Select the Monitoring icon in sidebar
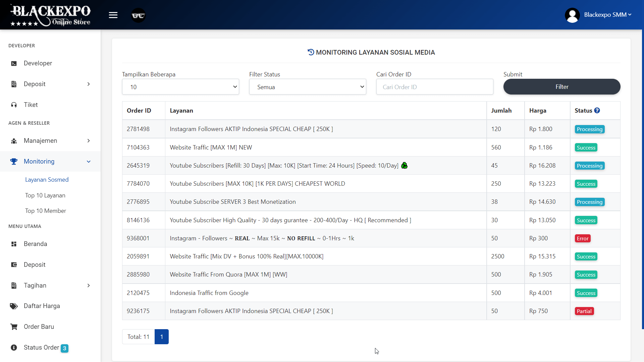Screen dimensions: 644x362 (x=14, y=161)
